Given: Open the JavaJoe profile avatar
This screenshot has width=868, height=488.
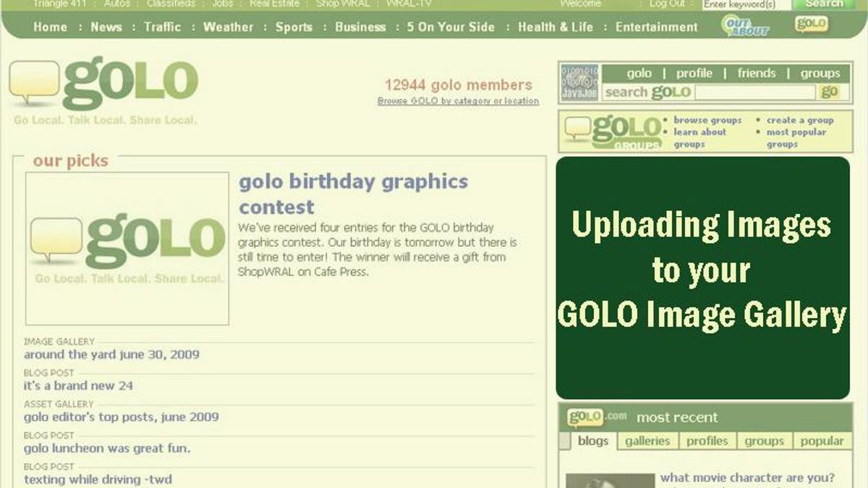Looking at the screenshot, I should (x=579, y=83).
